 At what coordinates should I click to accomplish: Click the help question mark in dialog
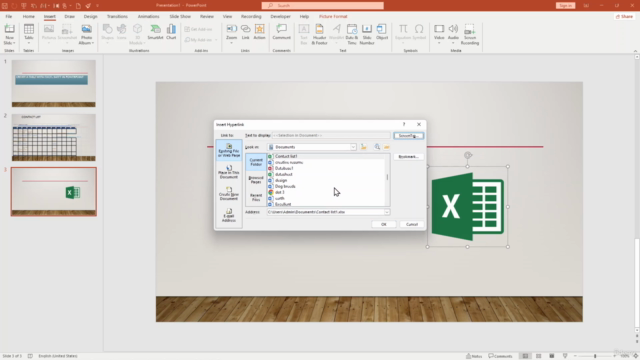[404, 124]
